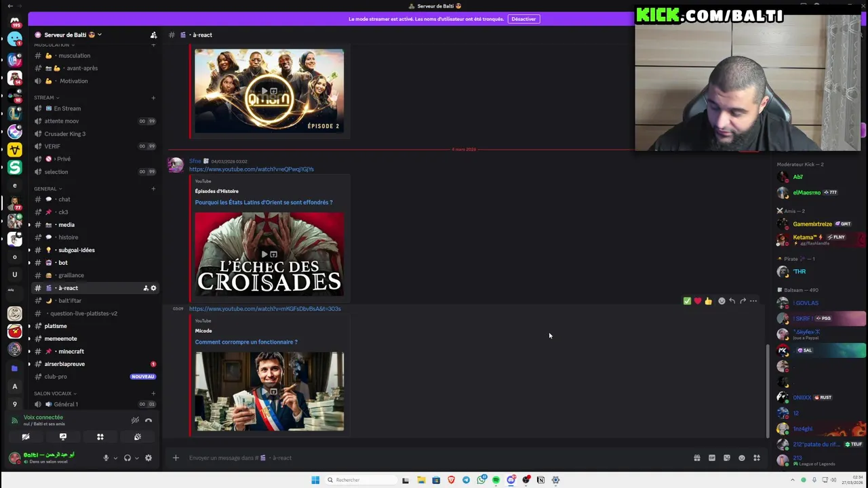Screen dimensions: 868x488
Task: Click the chat scrollbar thumb
Action: click(768, 390)
